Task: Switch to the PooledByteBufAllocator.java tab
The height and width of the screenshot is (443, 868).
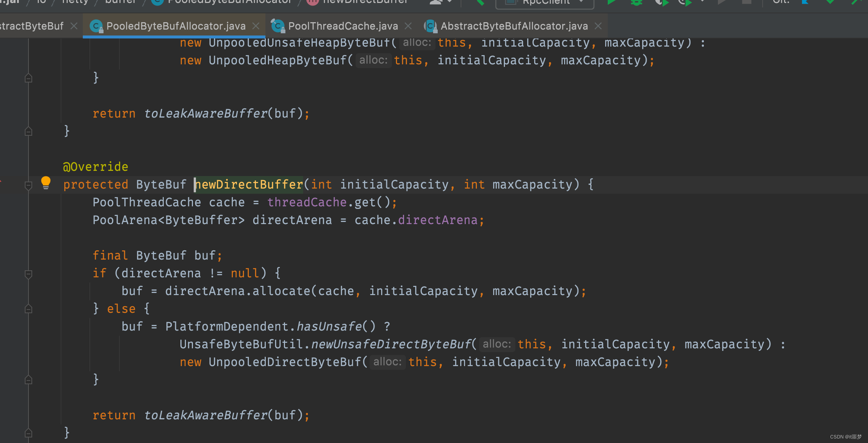Action: [x=176, y=26]
